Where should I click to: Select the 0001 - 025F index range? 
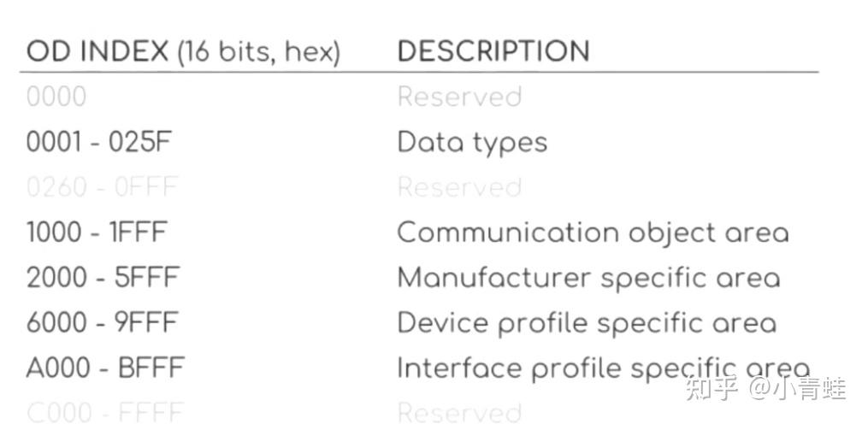point(98,142)
